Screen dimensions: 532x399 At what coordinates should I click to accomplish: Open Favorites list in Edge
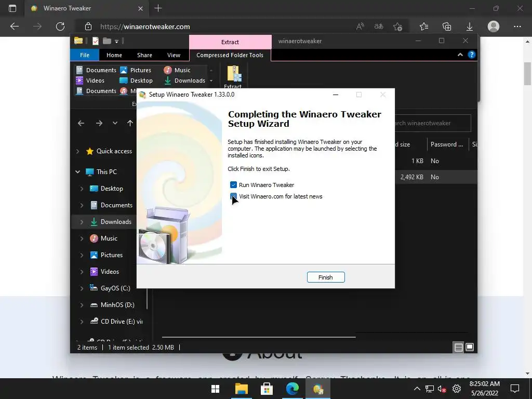(424, 26)
